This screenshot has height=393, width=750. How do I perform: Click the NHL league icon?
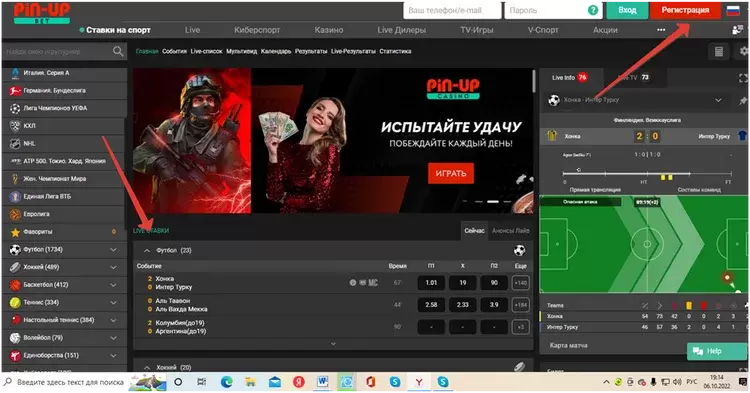tap(15, 143)
